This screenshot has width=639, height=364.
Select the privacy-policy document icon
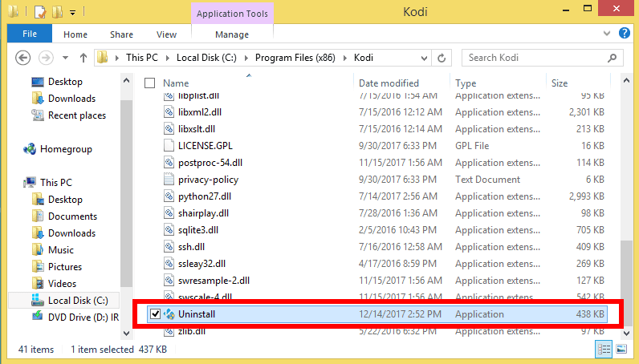click(x=169, y=179)
